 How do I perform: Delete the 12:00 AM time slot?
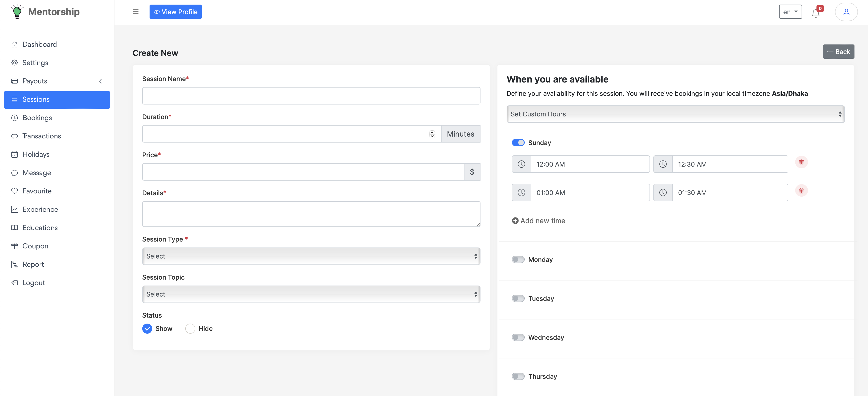(x=801, y=162)
